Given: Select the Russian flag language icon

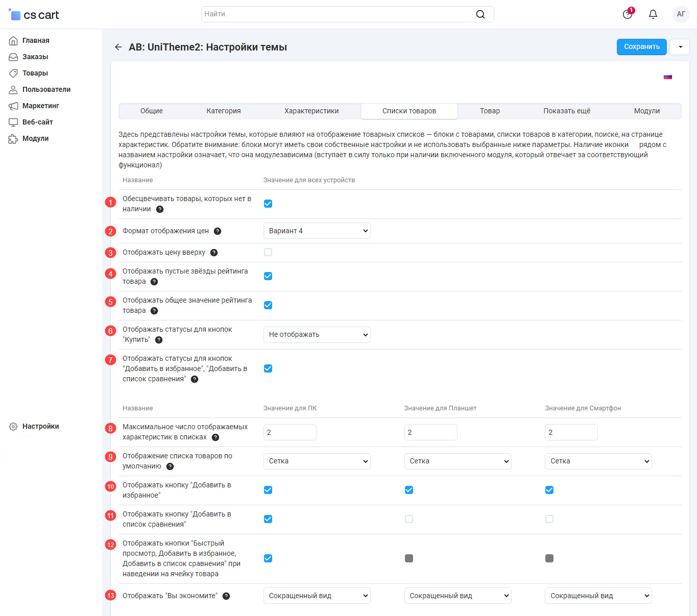Looking at the screenshot, I should [x=667, y=77].
